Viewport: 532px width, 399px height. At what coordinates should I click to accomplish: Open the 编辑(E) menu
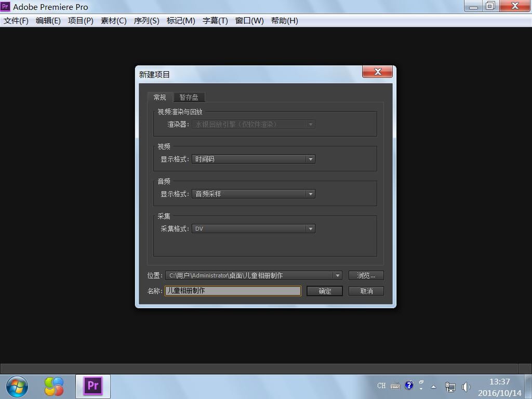pos(48,21)
